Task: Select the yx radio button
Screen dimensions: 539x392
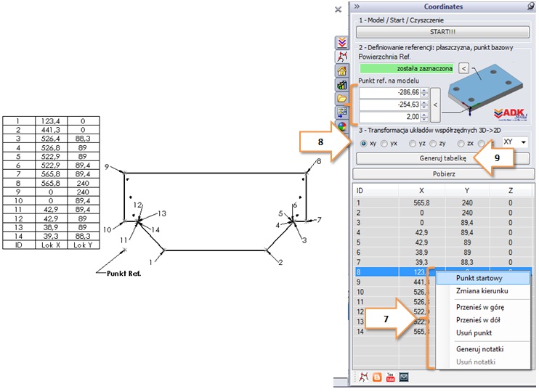Action: [x=384, y=144]
